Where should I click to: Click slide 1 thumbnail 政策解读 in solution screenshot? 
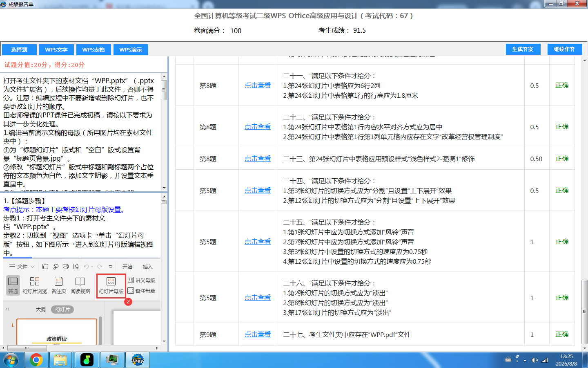click(x=57, y=332)
